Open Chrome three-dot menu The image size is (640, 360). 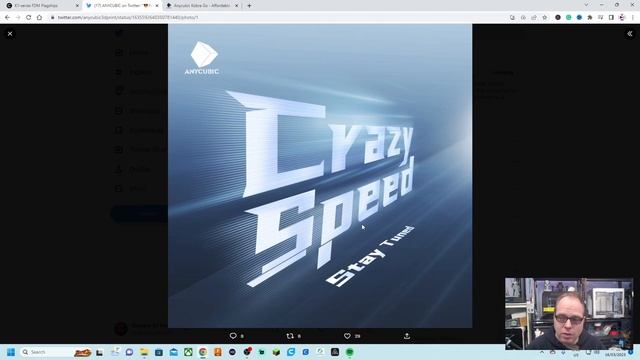(x=633, y=18)
